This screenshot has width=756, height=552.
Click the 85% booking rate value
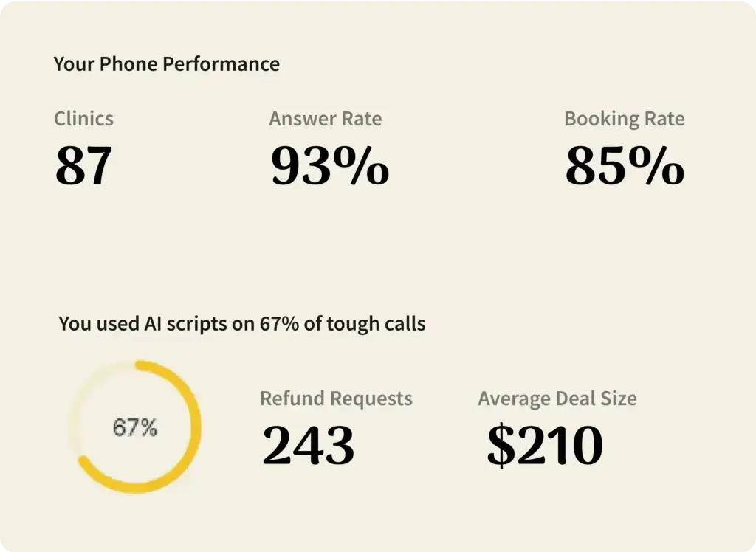click(x=625, y=166)
